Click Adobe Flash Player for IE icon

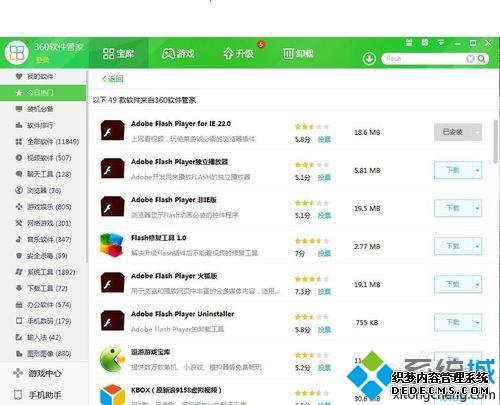pos(112,131)
